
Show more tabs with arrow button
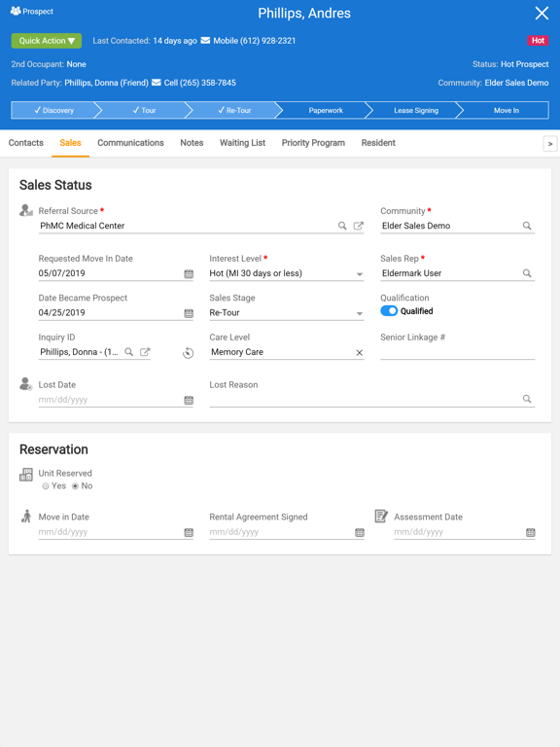click(550, 143)
